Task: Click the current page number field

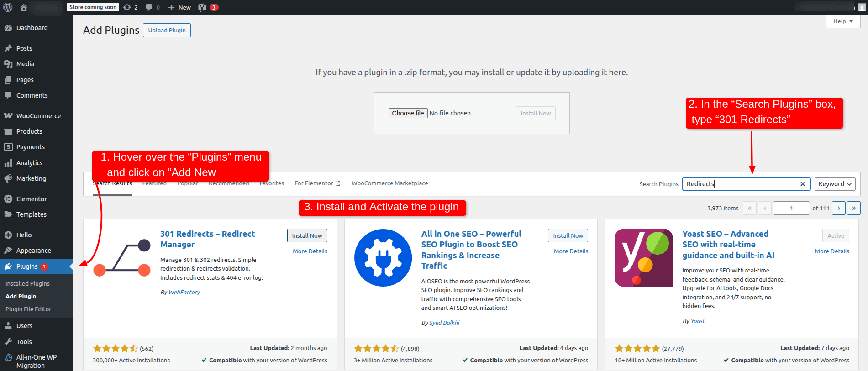Action: coord(791,208)
